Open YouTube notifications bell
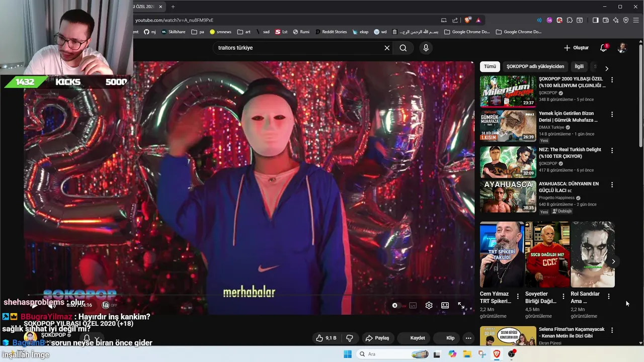This screenshot has height=362, width=644. click(x=603, y=48)
